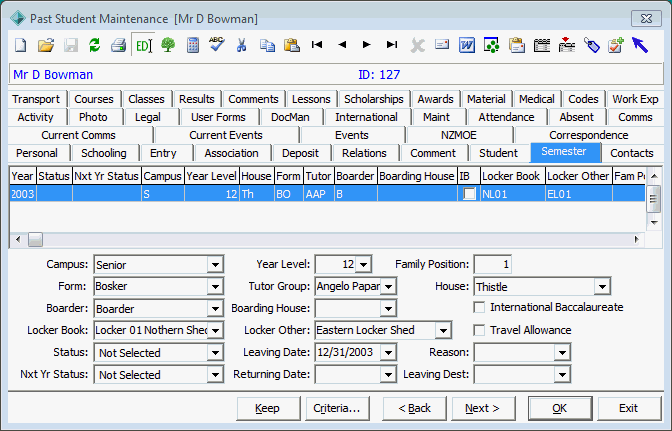Expand the Leaving Date dropdown
The width and height of the screenshot is (672, 431).
click(x=388, y=353)
